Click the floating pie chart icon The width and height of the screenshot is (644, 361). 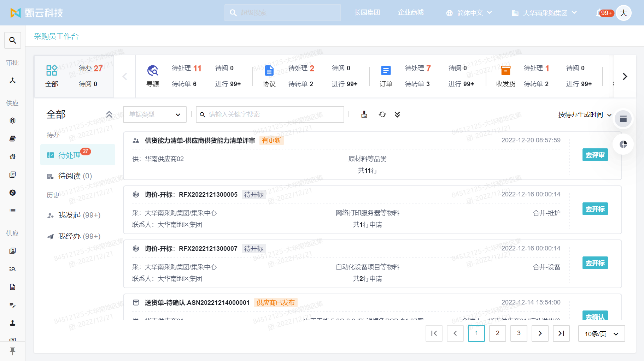(623, 144)
